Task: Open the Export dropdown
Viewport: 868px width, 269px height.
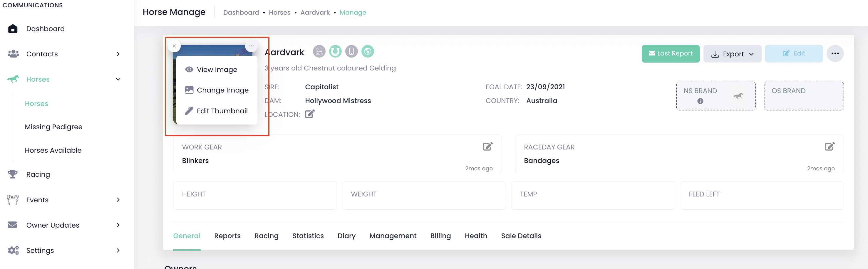Action: tap(732, 54)
